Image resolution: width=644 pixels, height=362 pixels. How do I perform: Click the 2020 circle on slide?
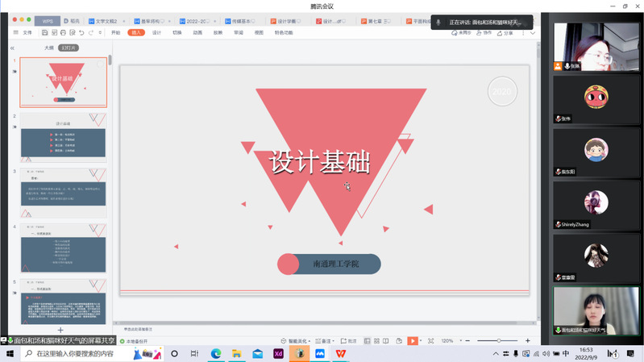502,91
